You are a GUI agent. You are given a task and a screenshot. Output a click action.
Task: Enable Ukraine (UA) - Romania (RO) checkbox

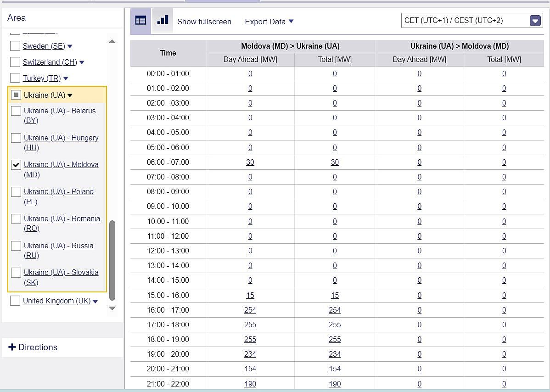coord(16,218)
